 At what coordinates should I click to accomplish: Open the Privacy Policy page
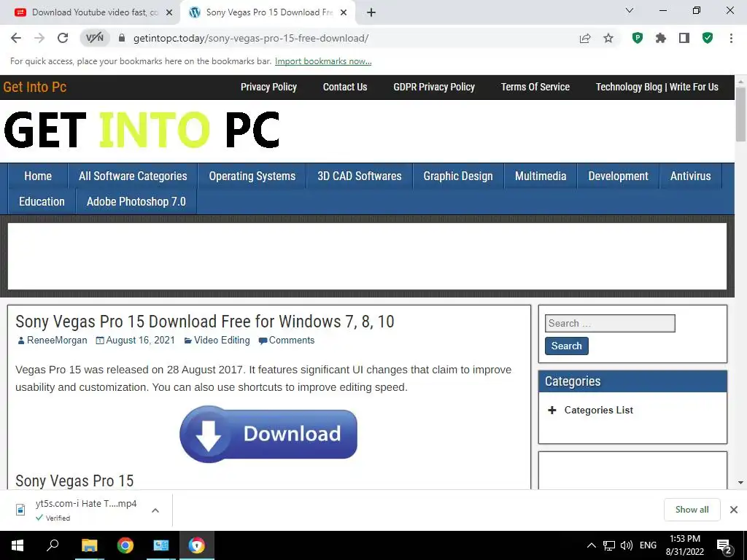(268, 87)
